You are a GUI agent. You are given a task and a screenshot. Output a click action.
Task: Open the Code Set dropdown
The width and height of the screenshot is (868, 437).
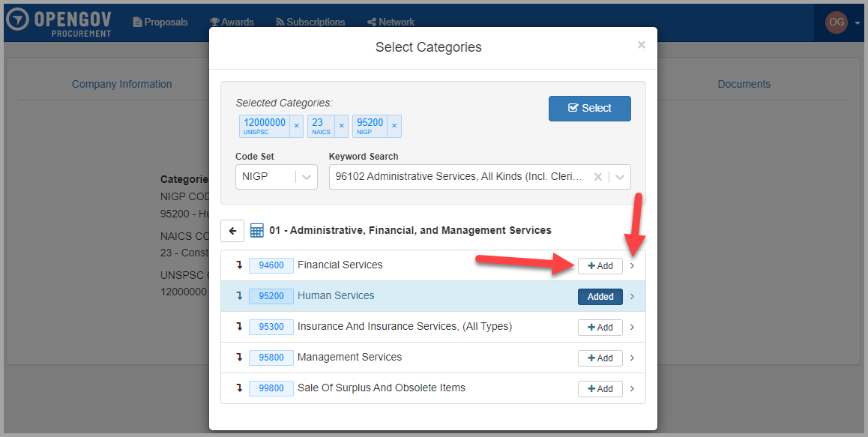click(305, 176)
